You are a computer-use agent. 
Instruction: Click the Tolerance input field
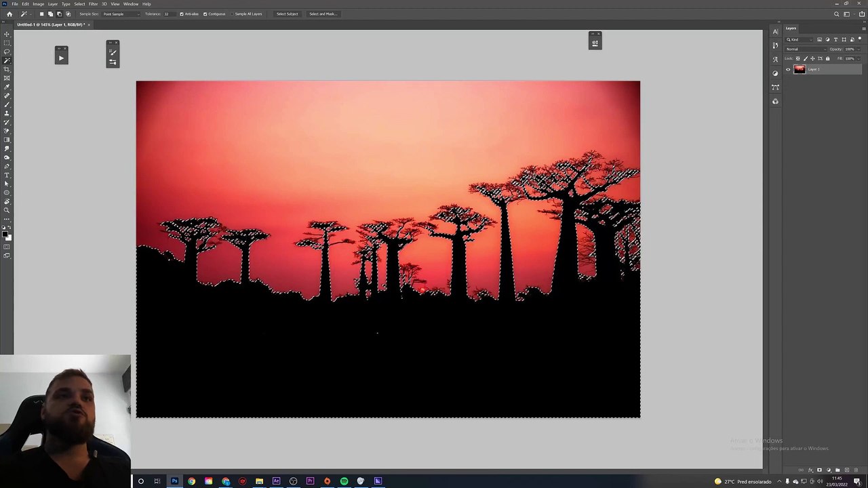tap(170, 14)
